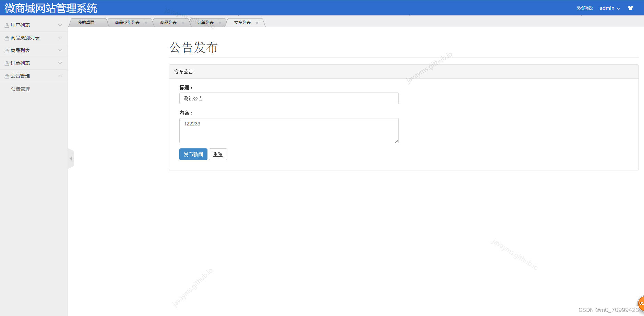Click the bag icon beside 订单列表
This screenshot has width=644, height=316.
click(x=6, y=63)
